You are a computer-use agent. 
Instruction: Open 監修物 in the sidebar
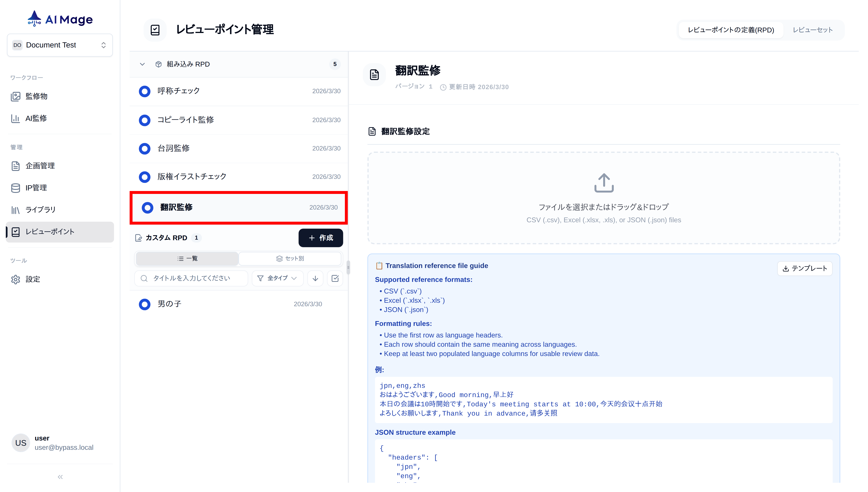point(36,96)
